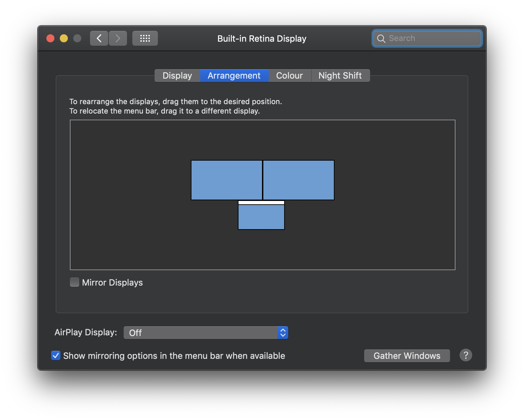
Task: Click the forward navigation arrow
Action: point(118,38)
